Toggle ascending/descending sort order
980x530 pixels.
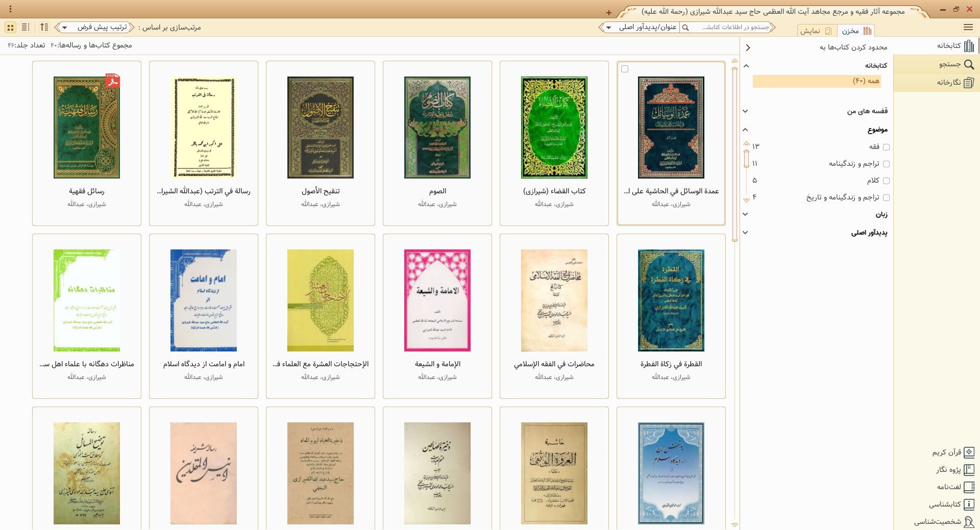(44, 27)
